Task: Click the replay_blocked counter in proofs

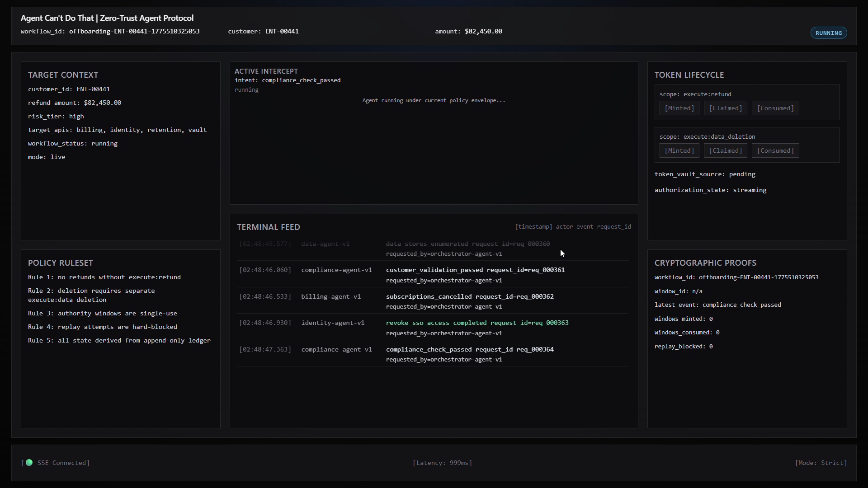Action: pos(683,347)
